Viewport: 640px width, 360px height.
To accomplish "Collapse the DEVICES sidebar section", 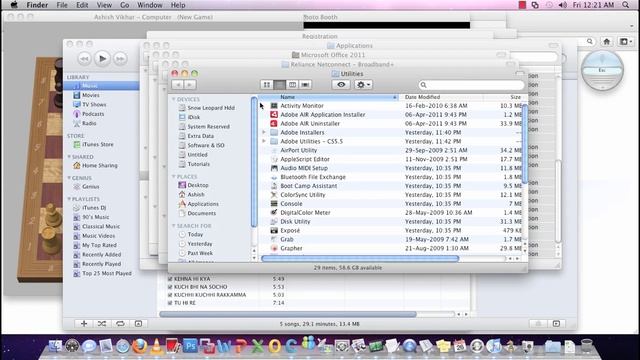I will pos(173,99).
